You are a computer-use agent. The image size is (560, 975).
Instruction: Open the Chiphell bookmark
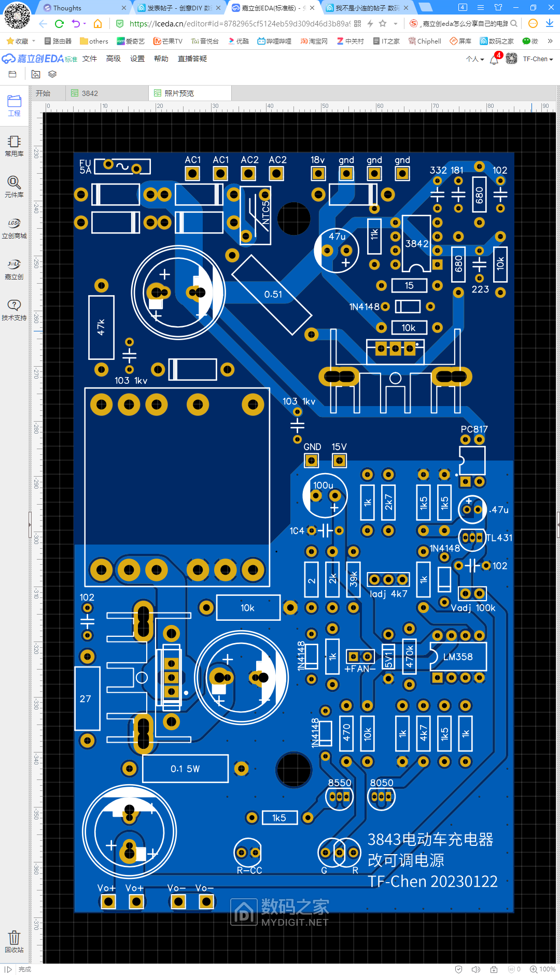[425, 41]
